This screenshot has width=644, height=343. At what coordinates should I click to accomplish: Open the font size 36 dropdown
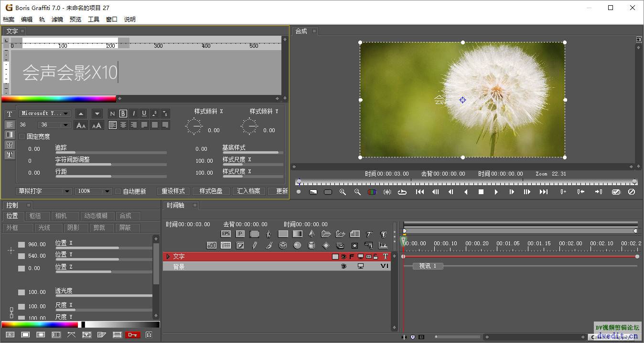tap(54, 125)
